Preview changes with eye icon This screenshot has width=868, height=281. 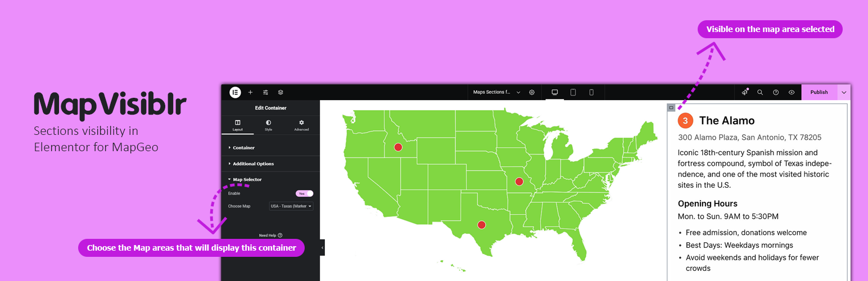point(792,92)
